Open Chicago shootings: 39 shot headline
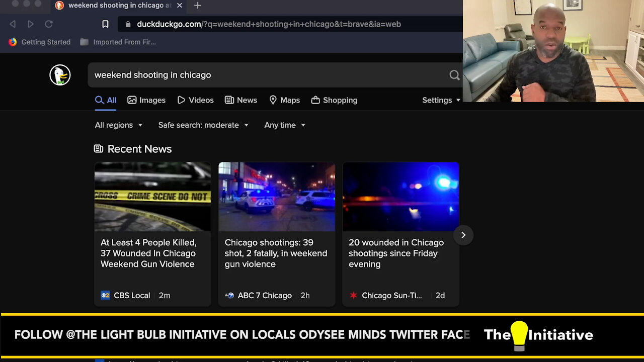 [x=276, y=253]
